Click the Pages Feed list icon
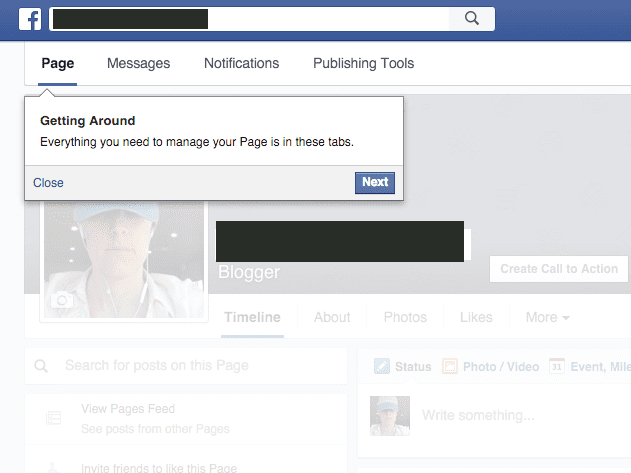Viewport: 631px width, 473px height. coord(54,418)
